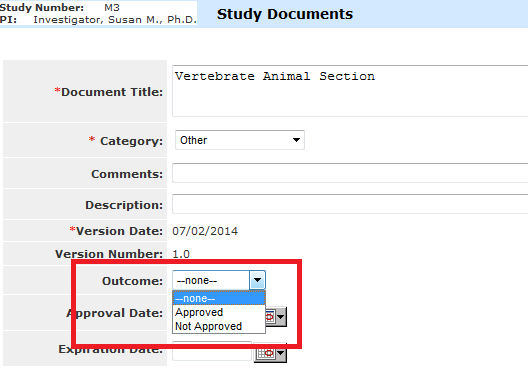The height and width of the screenshot is (385, 528).
Task: Click the Outcome dropdown arrow
Action: click(x=257, y=280)
